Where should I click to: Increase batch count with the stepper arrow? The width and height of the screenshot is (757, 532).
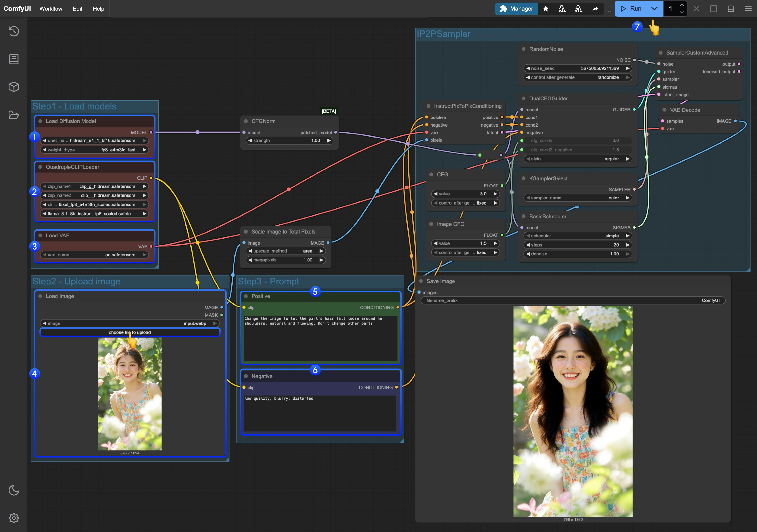(x=681, y=5)
